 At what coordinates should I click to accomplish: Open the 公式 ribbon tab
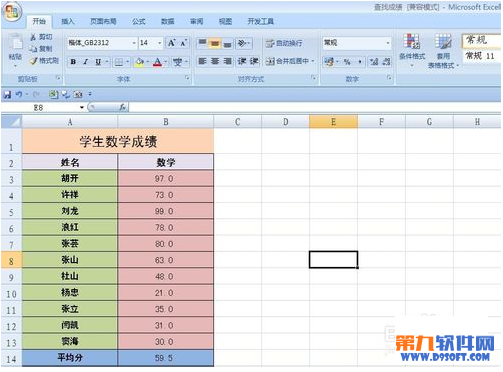point(139,21)
